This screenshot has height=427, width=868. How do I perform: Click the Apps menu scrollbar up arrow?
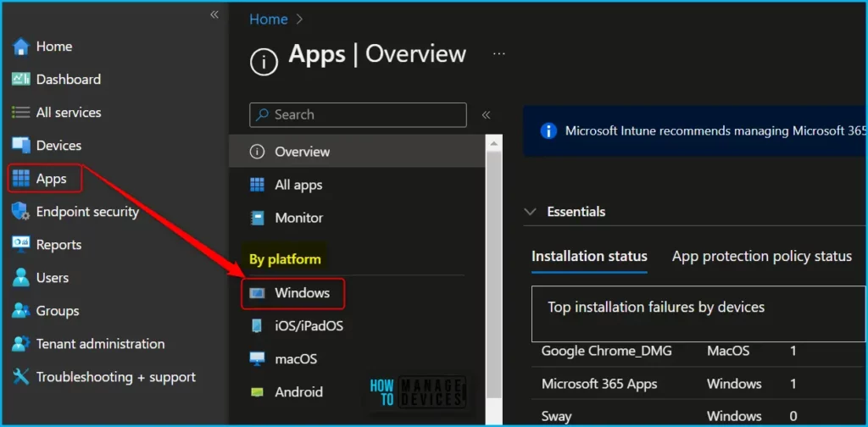click(x=494, y=143)
